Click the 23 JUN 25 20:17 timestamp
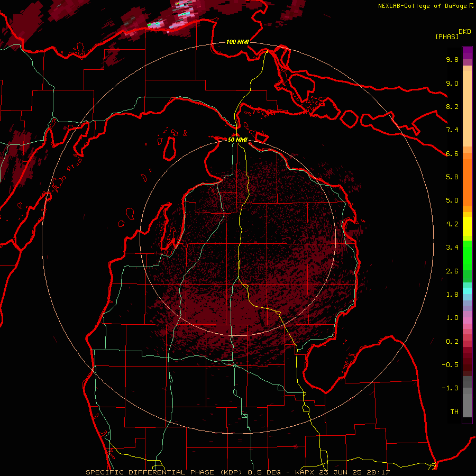Screen dimensions: 476x476 (x=354, y=472)
